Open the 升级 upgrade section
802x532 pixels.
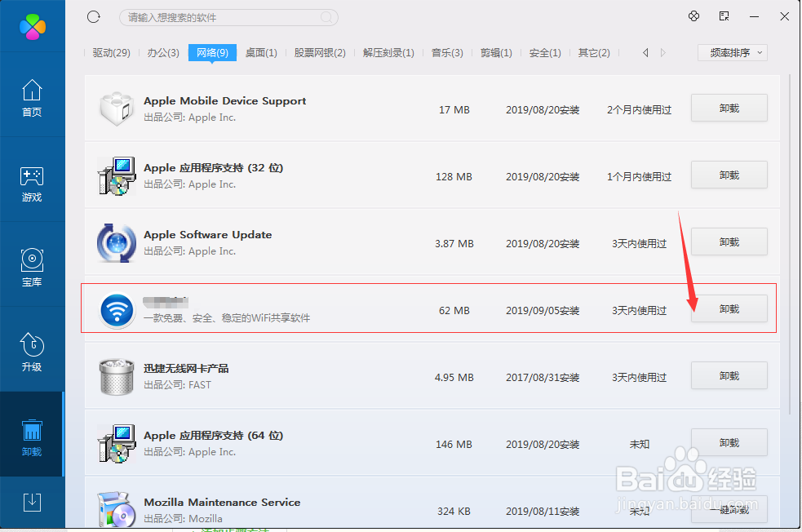(x=32, y=352)
